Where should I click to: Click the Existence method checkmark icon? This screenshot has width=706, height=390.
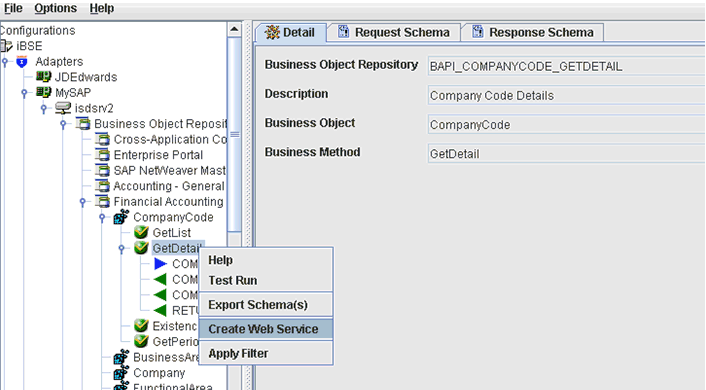pyautogui.click(x=141, y=326)
